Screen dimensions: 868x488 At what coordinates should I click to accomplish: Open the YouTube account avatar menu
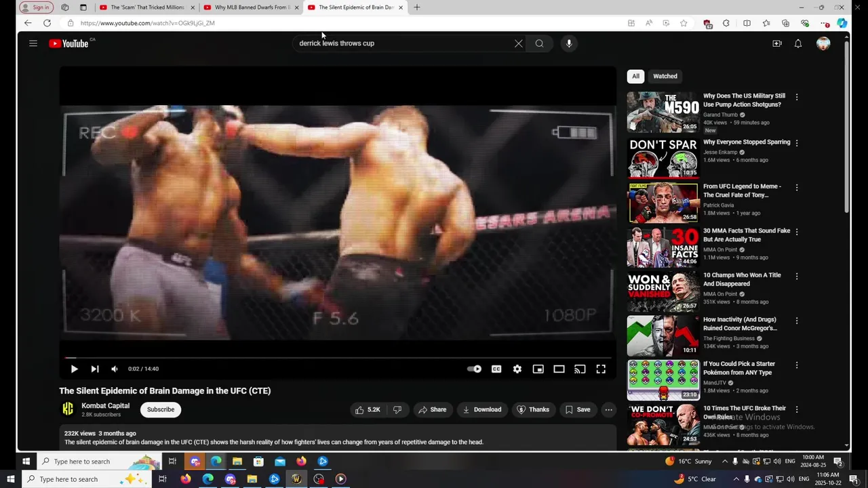coord(823,43)
